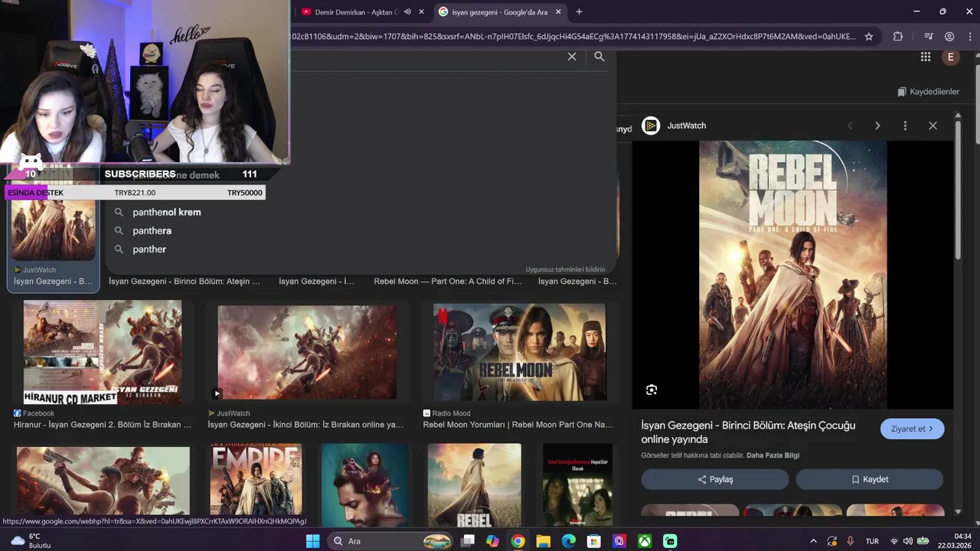Close the Demir Demirkan tab
Screen dimensions: 980x551
(x=421, y=11)
